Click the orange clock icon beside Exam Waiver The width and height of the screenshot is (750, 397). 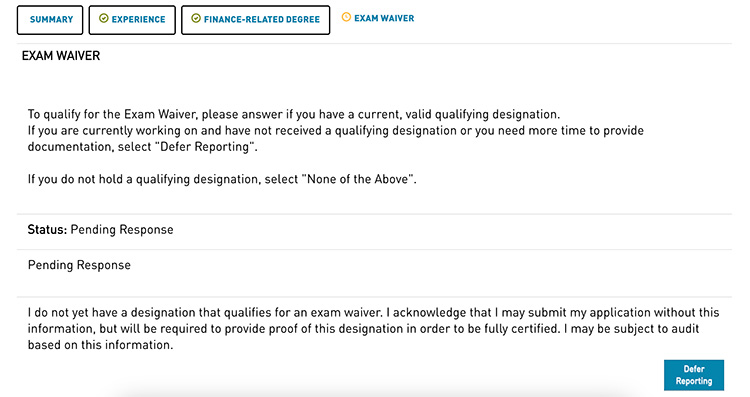pyautogui.click(x=346, y=17)
